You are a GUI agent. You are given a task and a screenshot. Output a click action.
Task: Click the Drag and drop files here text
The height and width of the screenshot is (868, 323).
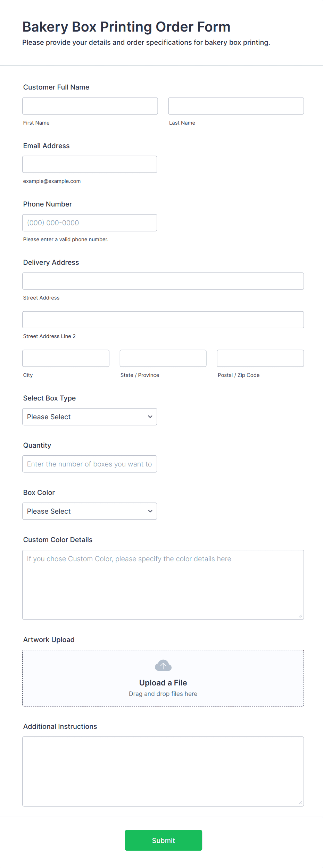(163, 693)
